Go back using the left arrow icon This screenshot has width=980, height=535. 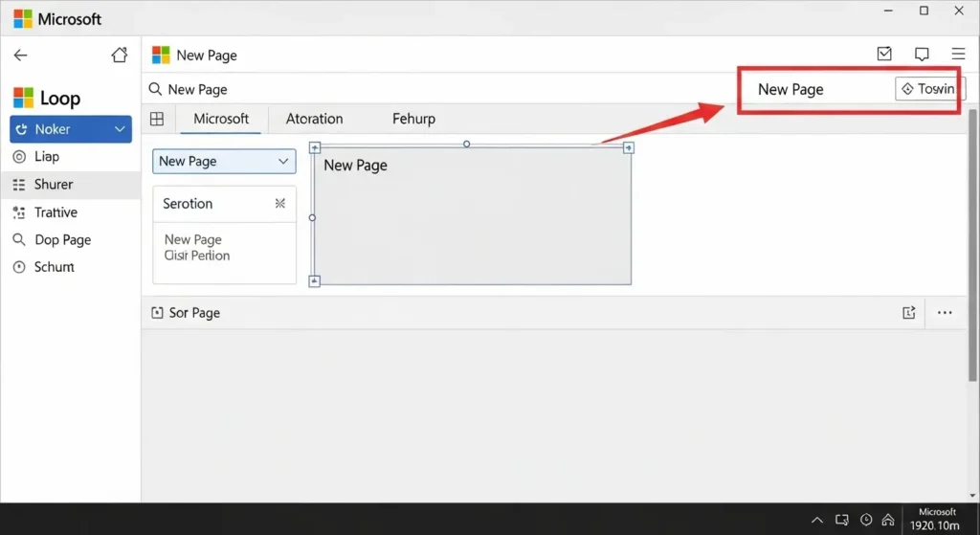(21, 56)
